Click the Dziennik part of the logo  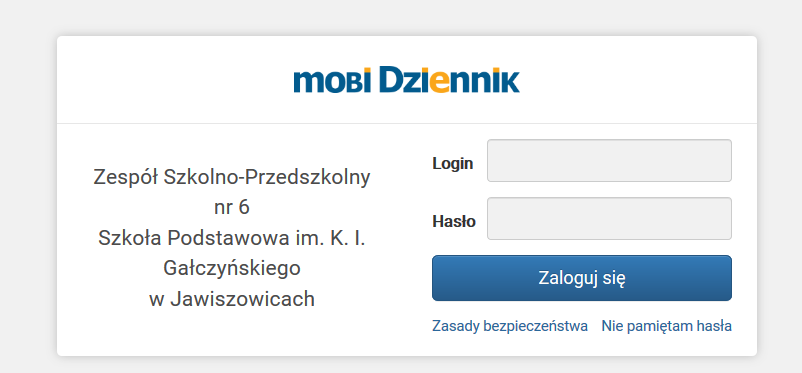[x=449, y=79]
